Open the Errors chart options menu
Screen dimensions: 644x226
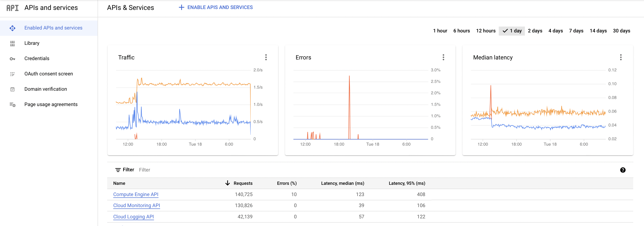pos(444,57)
